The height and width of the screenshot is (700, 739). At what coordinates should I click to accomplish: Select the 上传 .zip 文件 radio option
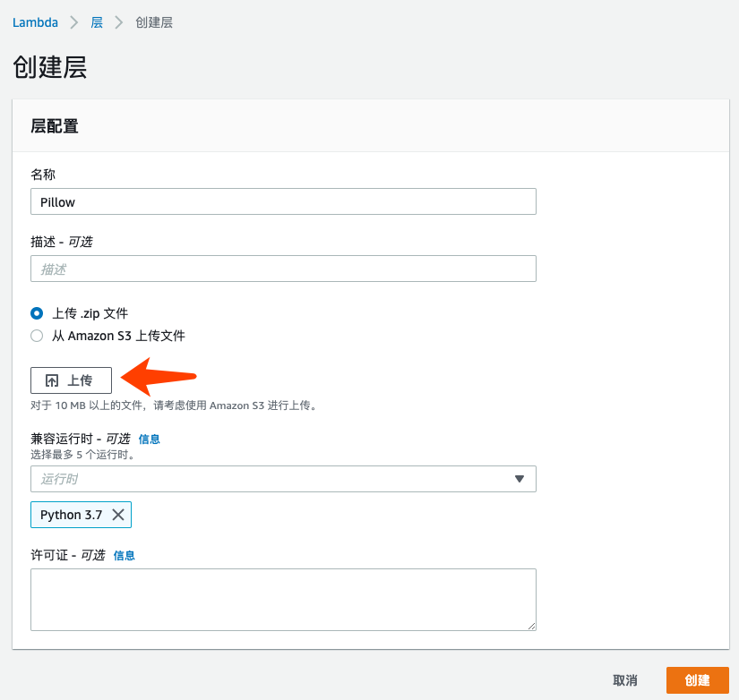[x=37, y=313]
